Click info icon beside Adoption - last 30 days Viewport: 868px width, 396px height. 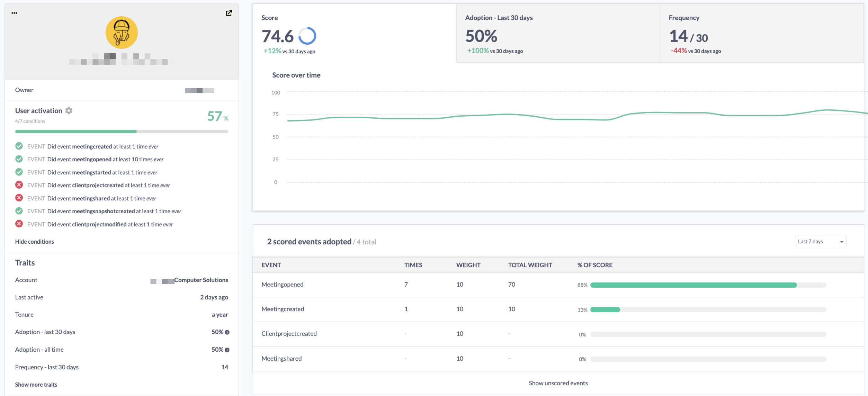tap(227, 332)
